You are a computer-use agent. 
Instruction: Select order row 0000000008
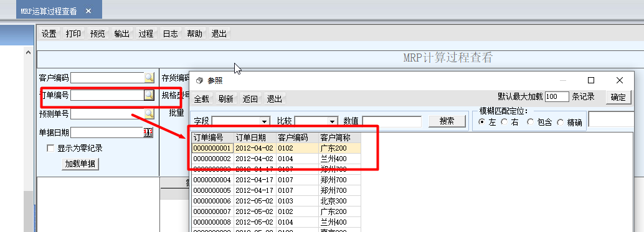pos(277,223)
